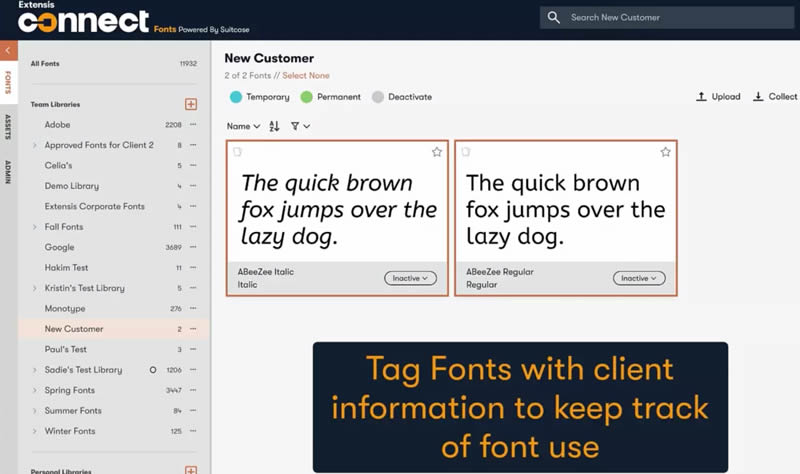Click the Select None link

pyautogui.click(x=306, y=76)
